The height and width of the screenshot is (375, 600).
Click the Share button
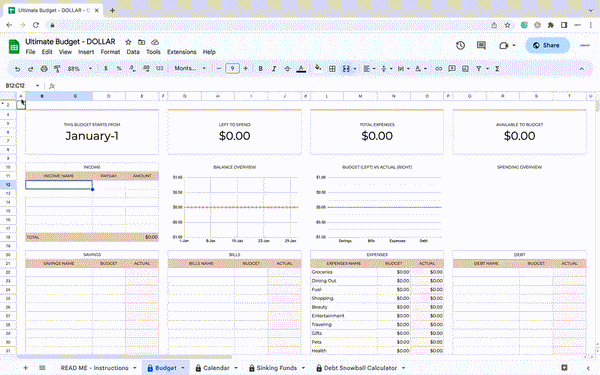[547, 46]
